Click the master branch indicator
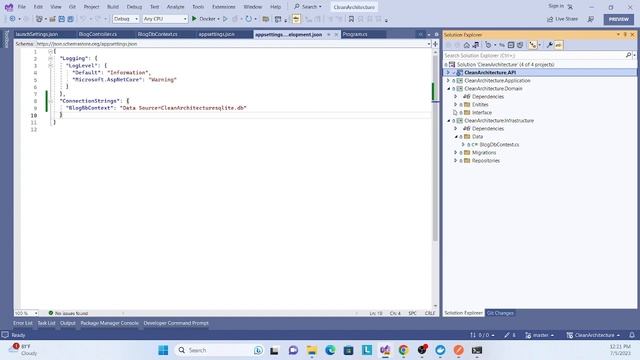640x360 pixels. coord(540,335)
